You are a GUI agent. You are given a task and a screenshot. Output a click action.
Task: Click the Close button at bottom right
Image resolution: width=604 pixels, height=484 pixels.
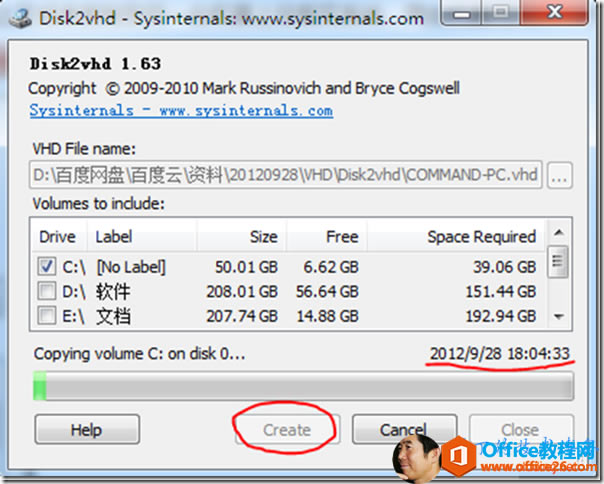520,429
